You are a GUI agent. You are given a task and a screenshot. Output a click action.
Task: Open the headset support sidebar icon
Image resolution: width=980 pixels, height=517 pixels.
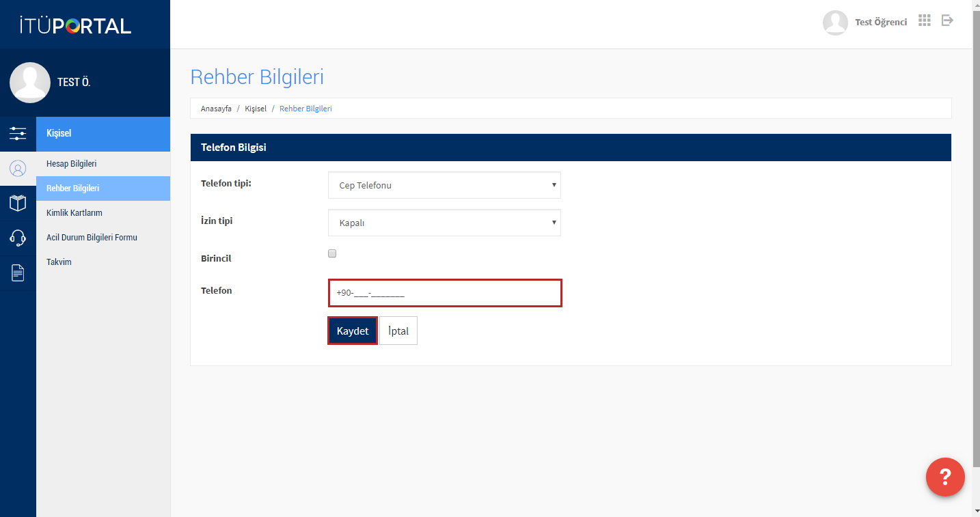(18, 238)
